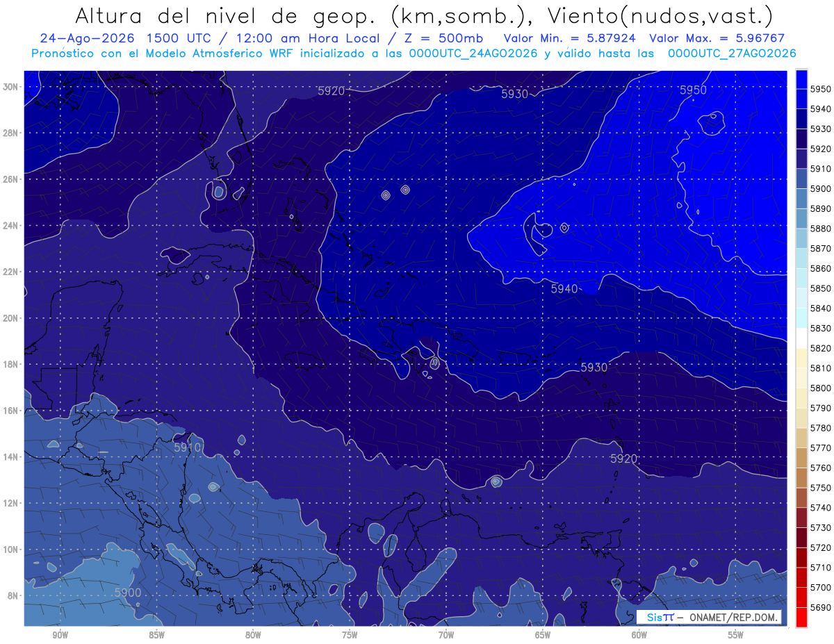Click the 5940 contour label on the map

pyautogui.click(x=564, y=289)
